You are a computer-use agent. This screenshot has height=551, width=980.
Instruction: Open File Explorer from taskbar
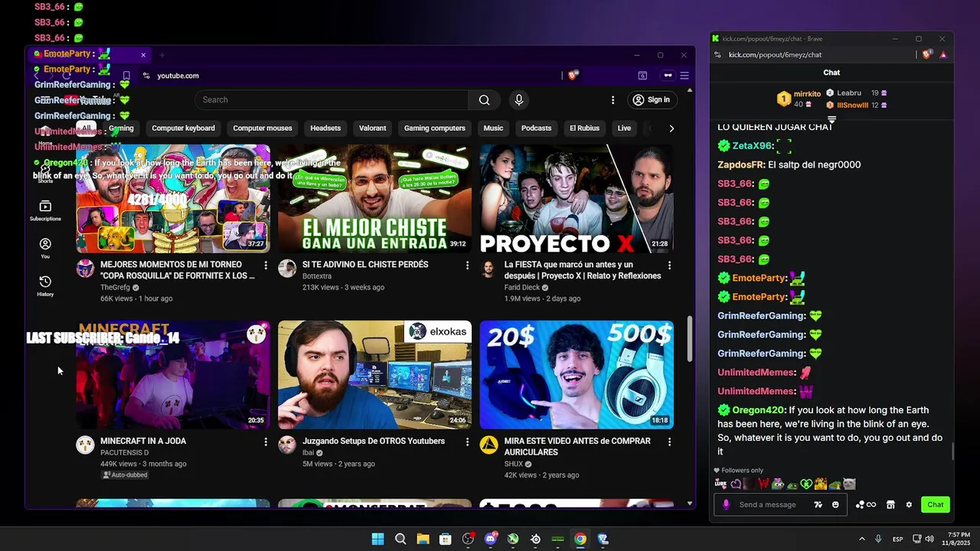coord(423,539)
